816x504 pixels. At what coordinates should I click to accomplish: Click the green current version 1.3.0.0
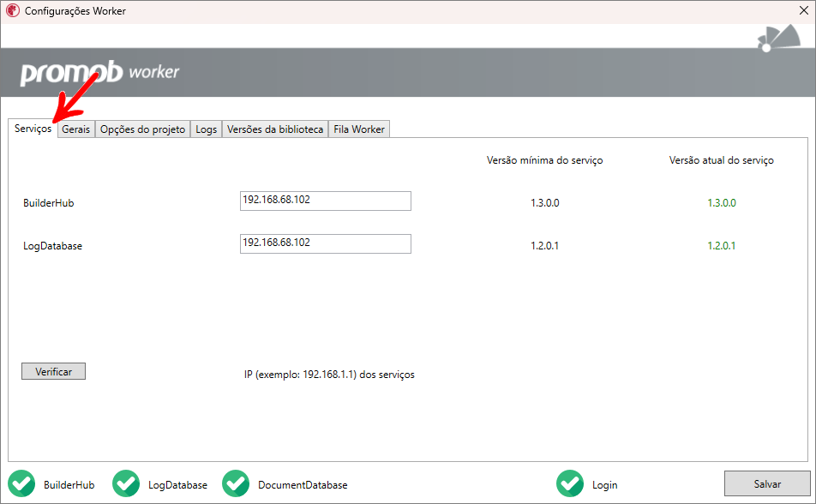[x=722, y=203]
